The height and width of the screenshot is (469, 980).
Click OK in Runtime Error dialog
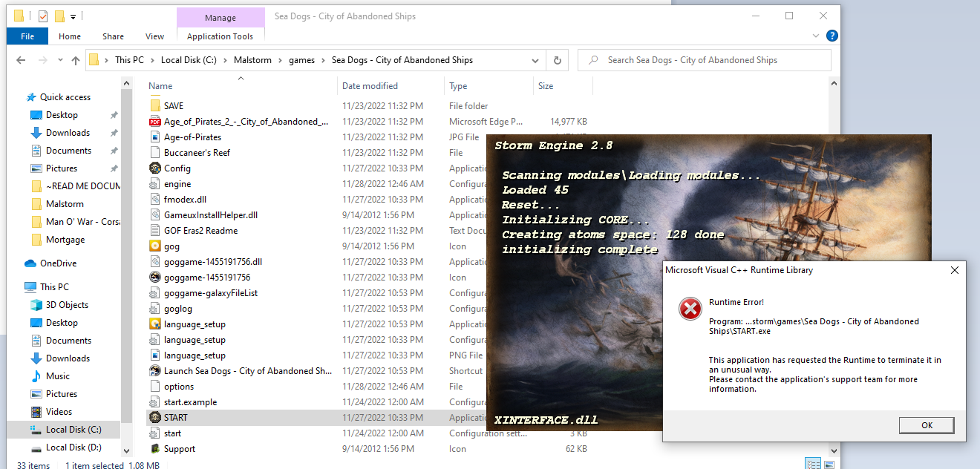click(x=927, y=425)
